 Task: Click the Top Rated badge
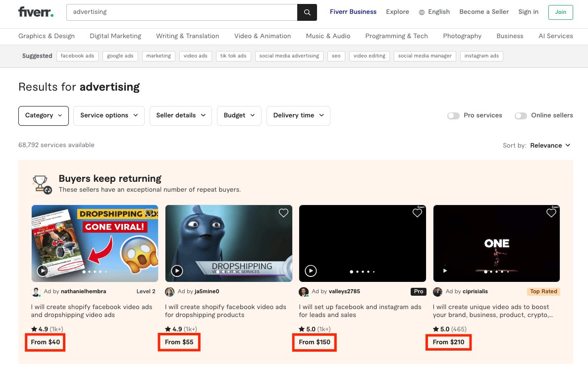click(x=543, y=291)
